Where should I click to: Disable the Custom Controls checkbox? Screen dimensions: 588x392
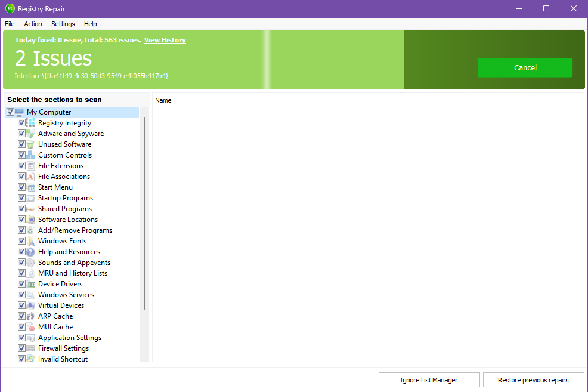[21, 155]
